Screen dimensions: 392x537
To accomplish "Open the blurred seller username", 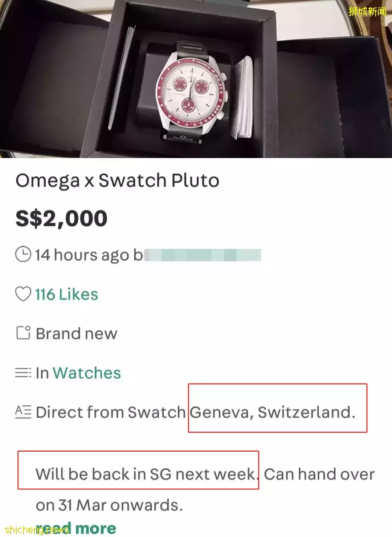I will (x=203, y=255).
